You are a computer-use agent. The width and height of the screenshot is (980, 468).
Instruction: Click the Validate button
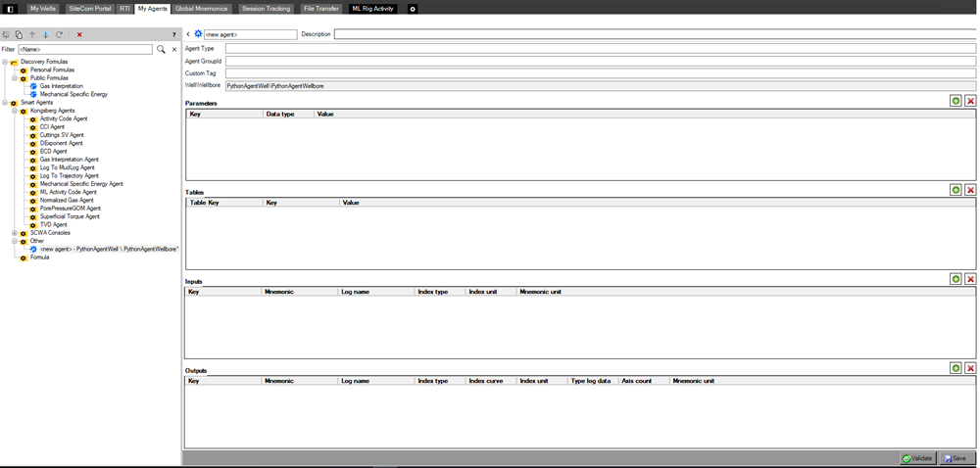pyautogui.click(x=917, y=458)
